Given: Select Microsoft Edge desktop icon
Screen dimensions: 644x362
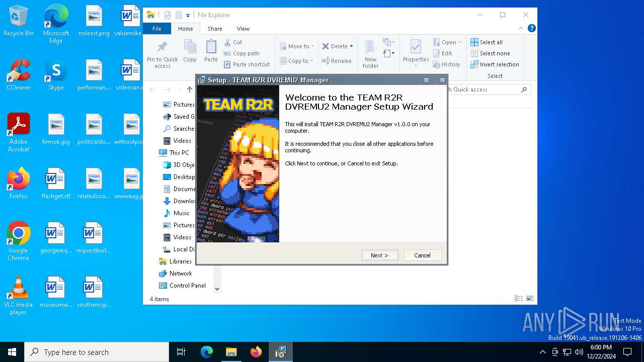Looking at the screenshot, I should pyautogui.click(x=56, y=24).
